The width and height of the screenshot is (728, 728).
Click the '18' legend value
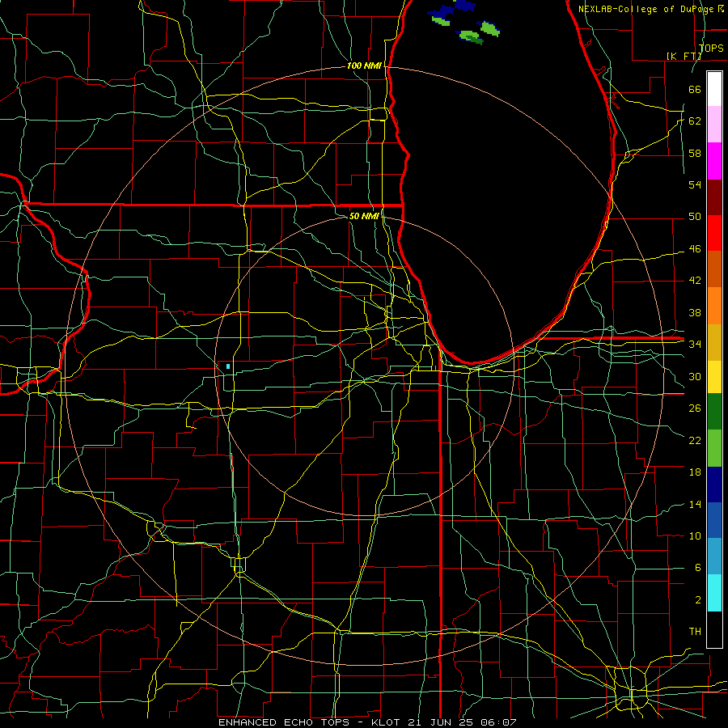click(695, 472)
